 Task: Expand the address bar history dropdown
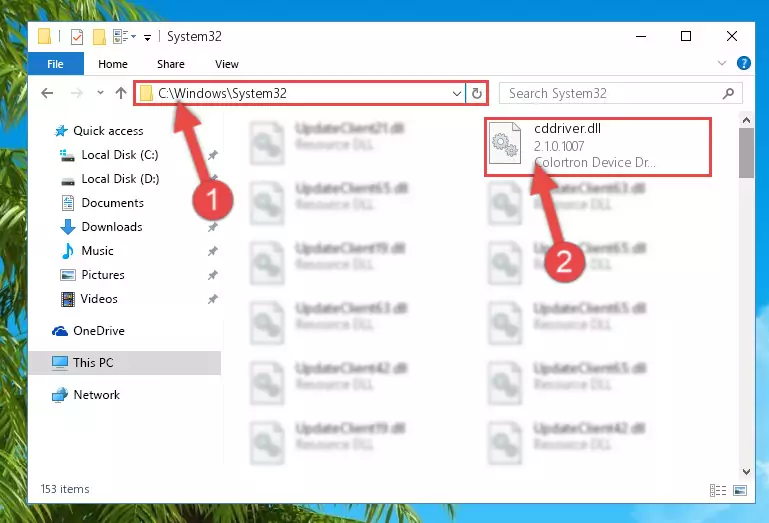[x=457, y=93]
